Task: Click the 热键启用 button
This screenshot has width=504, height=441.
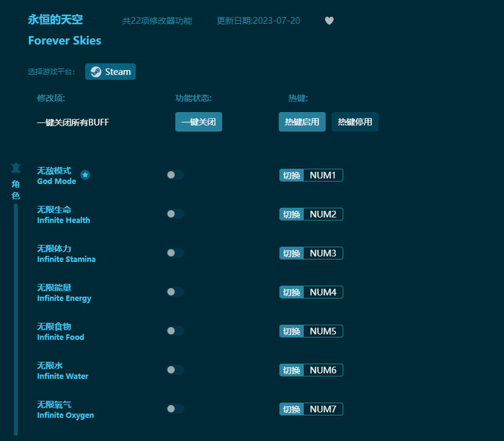Action: pyautogui.click(x=302, y=122)
